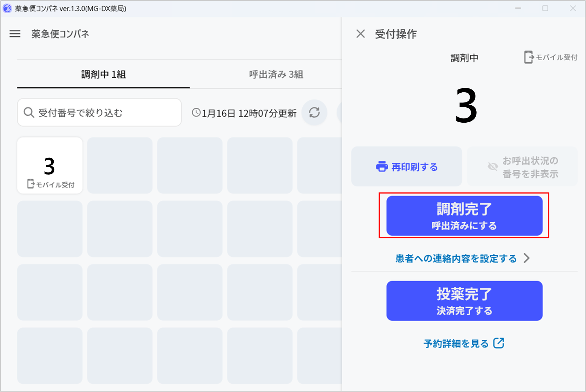Image resolution: width=586 pixels, height=392 pixels.
Task: Click the refresh reception list icon
Action: 314,113
